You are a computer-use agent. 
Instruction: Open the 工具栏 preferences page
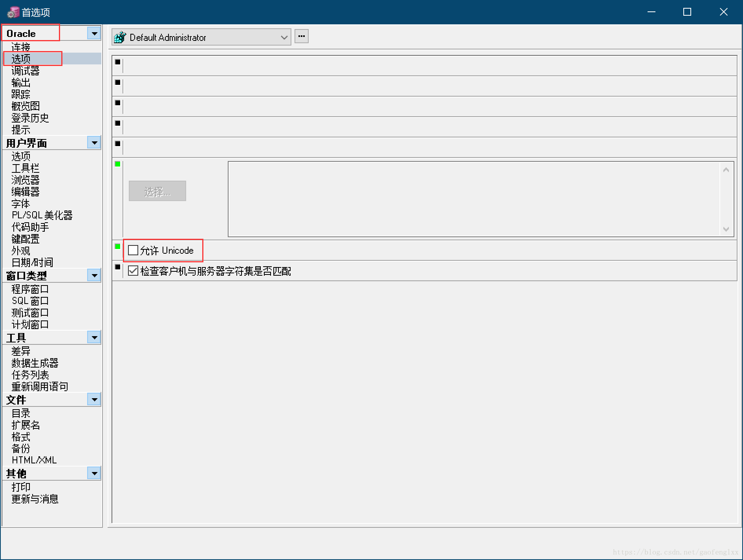coord(26,168)
